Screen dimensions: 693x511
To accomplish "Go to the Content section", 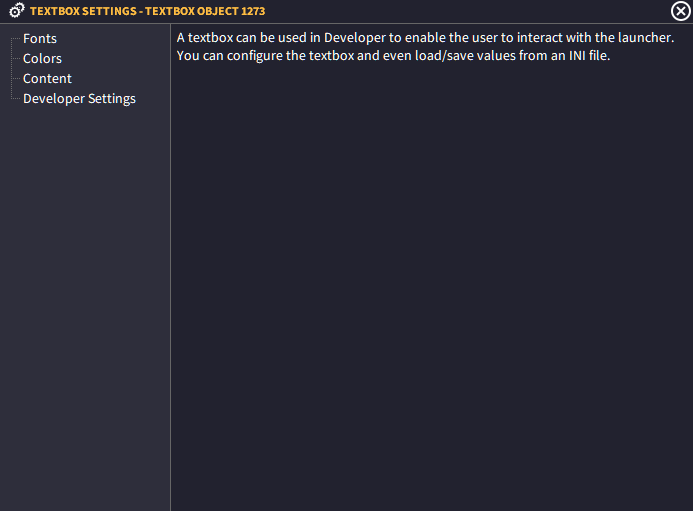I will click(47, 78).
